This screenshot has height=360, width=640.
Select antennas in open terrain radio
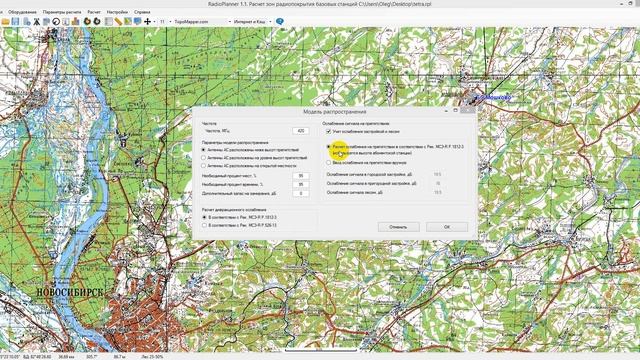click(204, 166)
